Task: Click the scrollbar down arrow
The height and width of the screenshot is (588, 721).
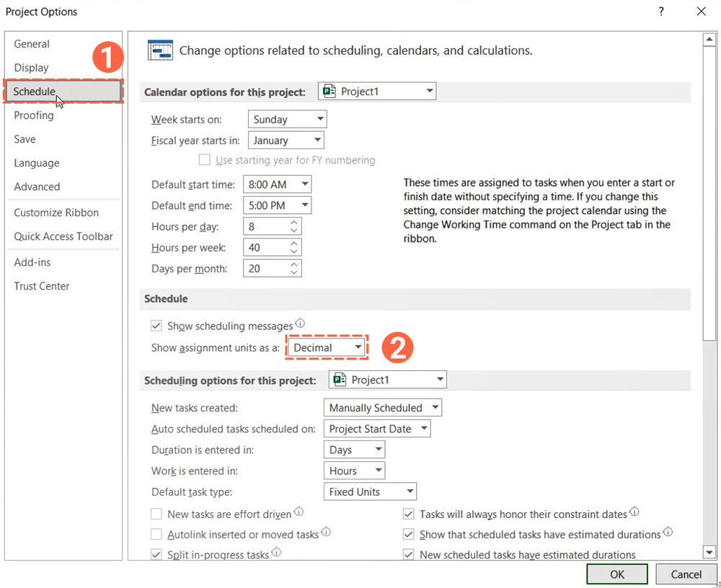Action: [709, 552]
